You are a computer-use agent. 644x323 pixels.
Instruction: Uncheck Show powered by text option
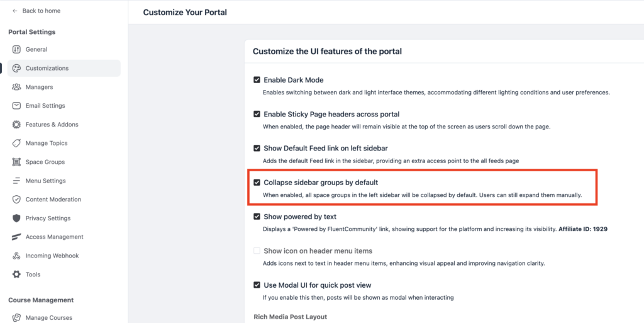click(x=257, y=217)
